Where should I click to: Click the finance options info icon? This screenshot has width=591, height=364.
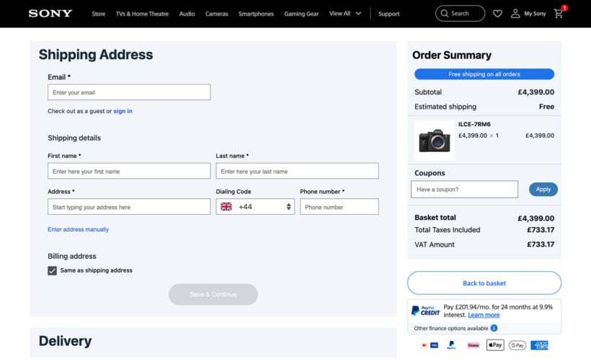pos(494,328)
